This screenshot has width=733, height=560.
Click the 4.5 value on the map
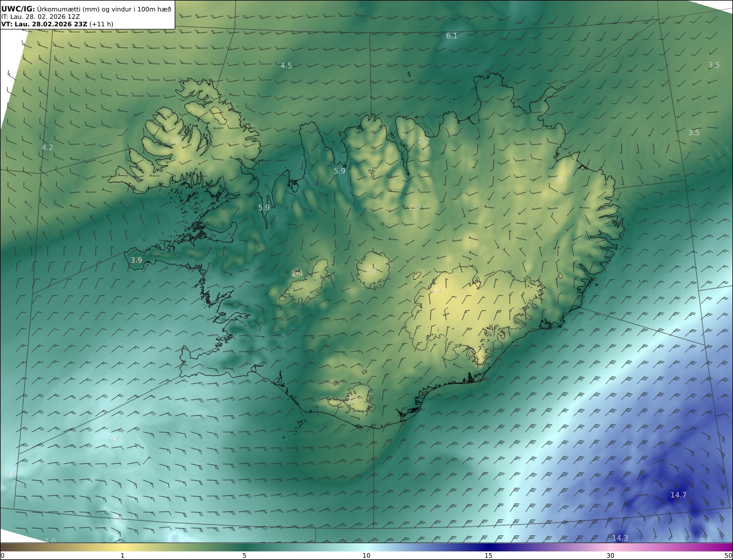coord(286,66)
